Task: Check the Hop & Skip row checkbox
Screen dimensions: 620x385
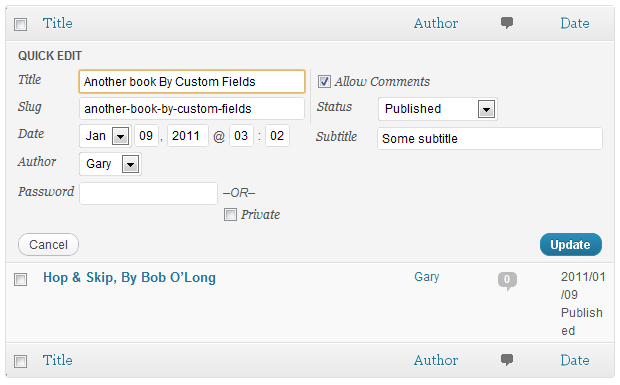Action: click(21, 279)
